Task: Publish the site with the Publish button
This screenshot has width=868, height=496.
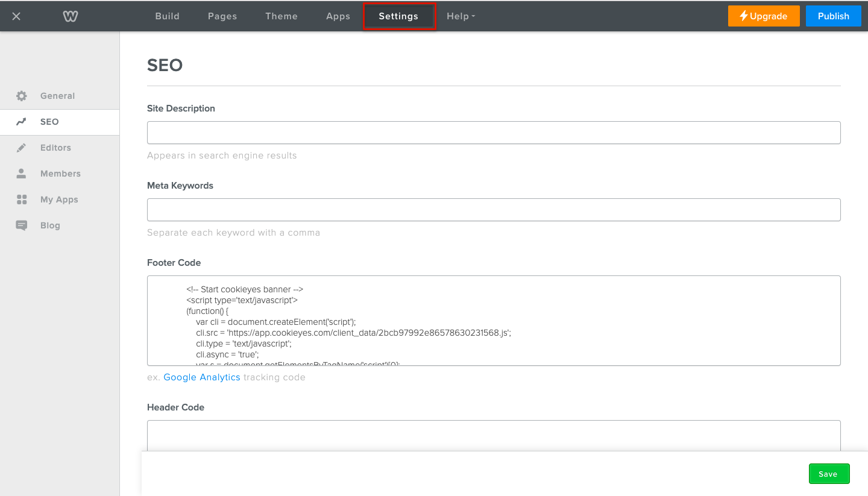Action: click(x=834, y=16)
